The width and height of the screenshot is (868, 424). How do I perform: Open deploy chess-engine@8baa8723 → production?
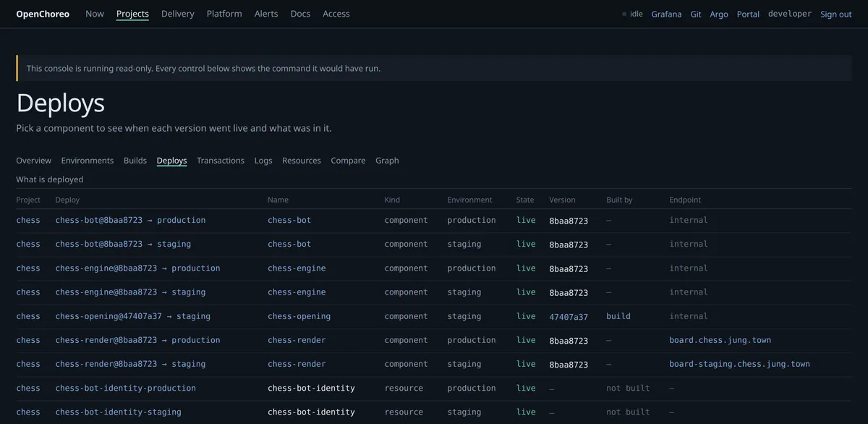pyautogui.click(x=137, y=268)
